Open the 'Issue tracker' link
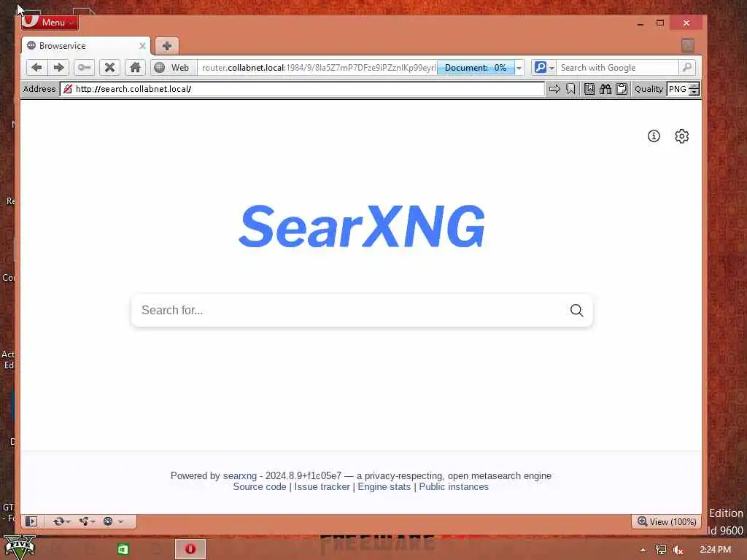Image resolution: width=747 pixels, height=560 pixels. pyautogui.click(x=322, y=486)
